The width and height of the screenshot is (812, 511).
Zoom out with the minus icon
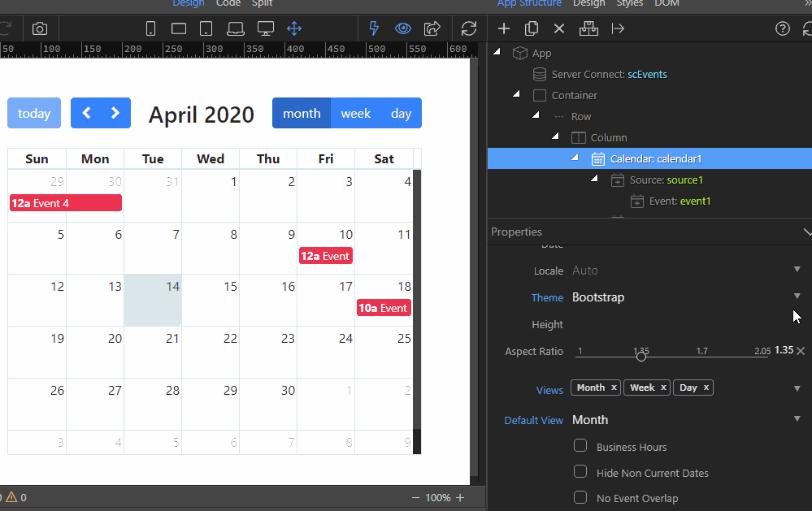415,497
